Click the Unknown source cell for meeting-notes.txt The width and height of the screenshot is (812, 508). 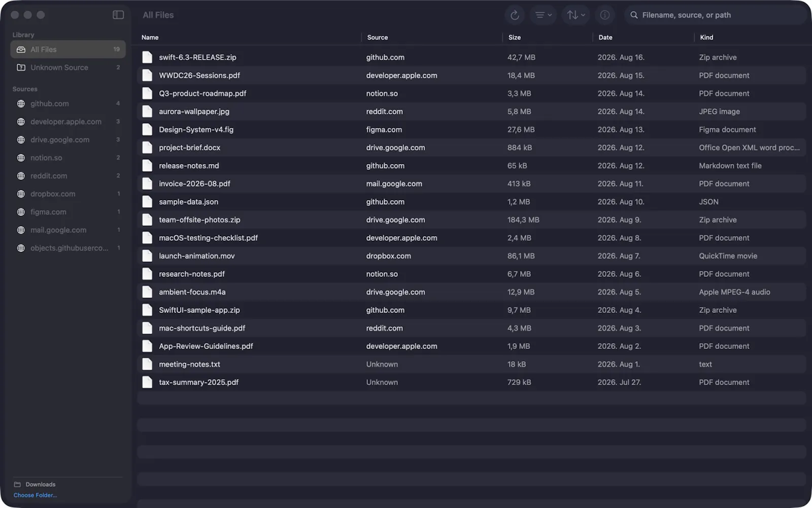coord(382,364)
